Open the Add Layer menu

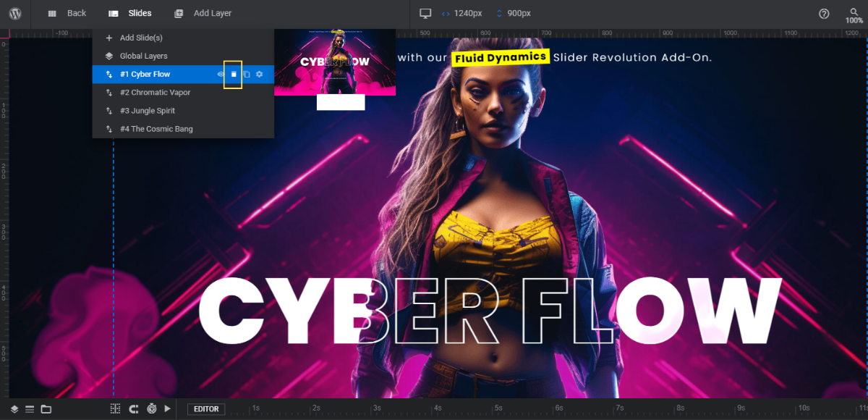point(203,13)
